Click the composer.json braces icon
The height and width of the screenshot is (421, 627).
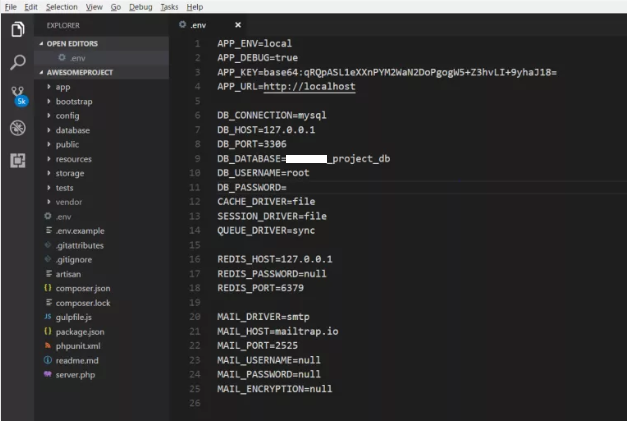pyautogui.click(x=48, y=288)
